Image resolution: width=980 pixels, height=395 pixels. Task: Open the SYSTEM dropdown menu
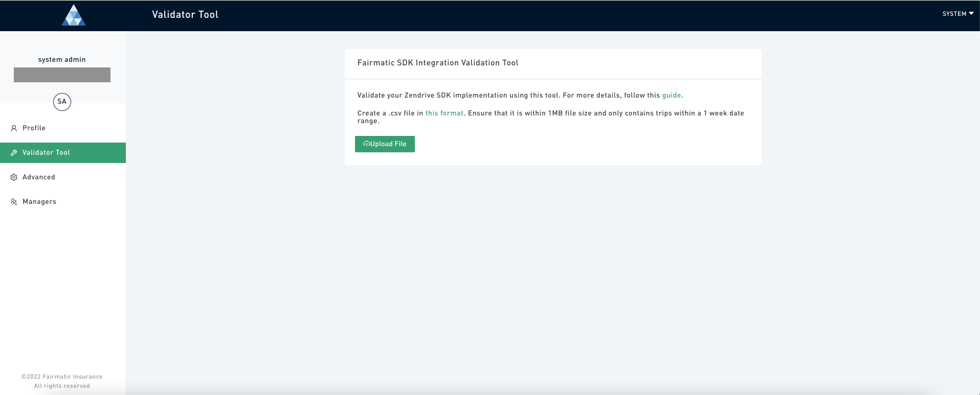click(958, 14)
